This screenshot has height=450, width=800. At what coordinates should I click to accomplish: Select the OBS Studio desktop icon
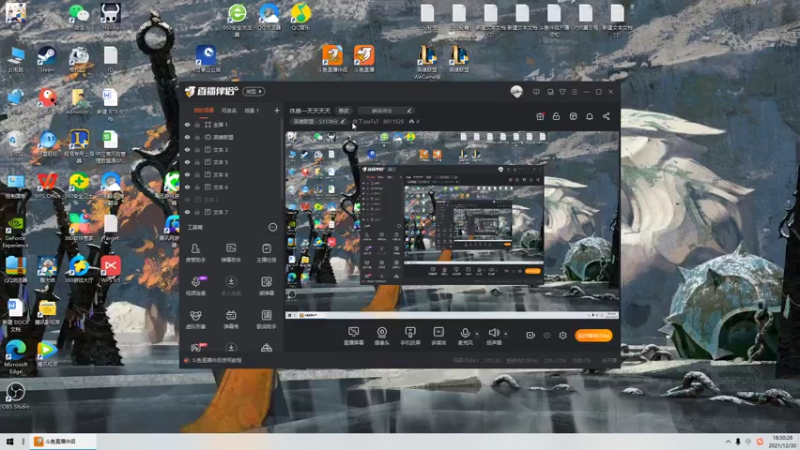(15, 396)
